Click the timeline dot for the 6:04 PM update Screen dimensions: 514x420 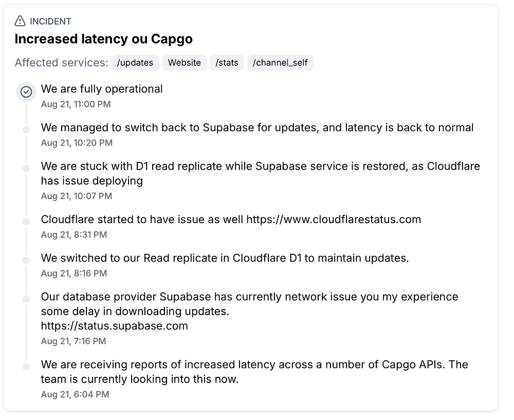26,367
